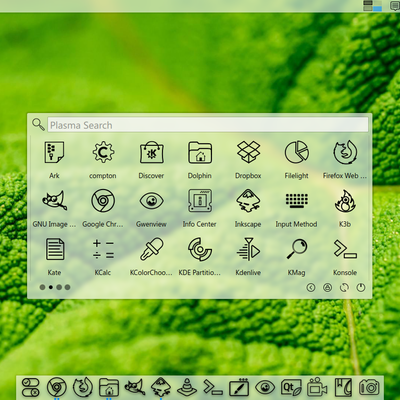The height and width of the screenshot is (400, 400).
Task: Switch to the blue highlighted virtual desktop
Action: point(377,9)
